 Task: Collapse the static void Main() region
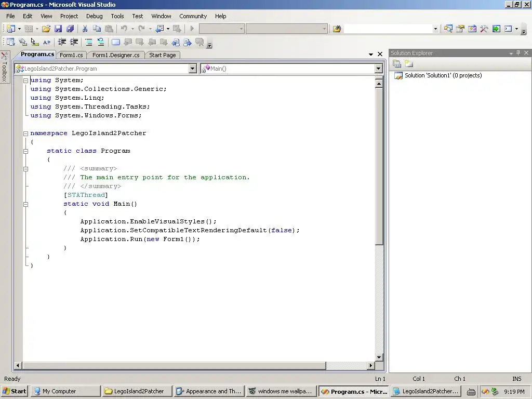tap(25, 204)
